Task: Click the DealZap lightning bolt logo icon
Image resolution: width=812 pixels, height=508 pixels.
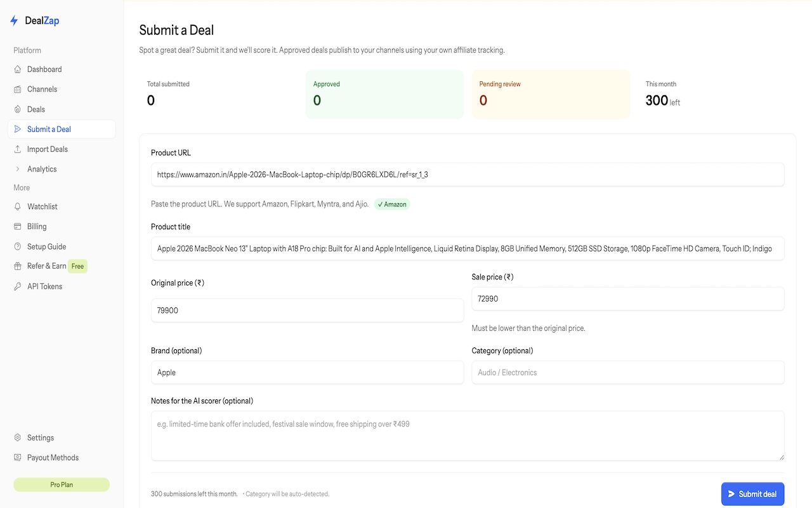Action: point(14,21)
